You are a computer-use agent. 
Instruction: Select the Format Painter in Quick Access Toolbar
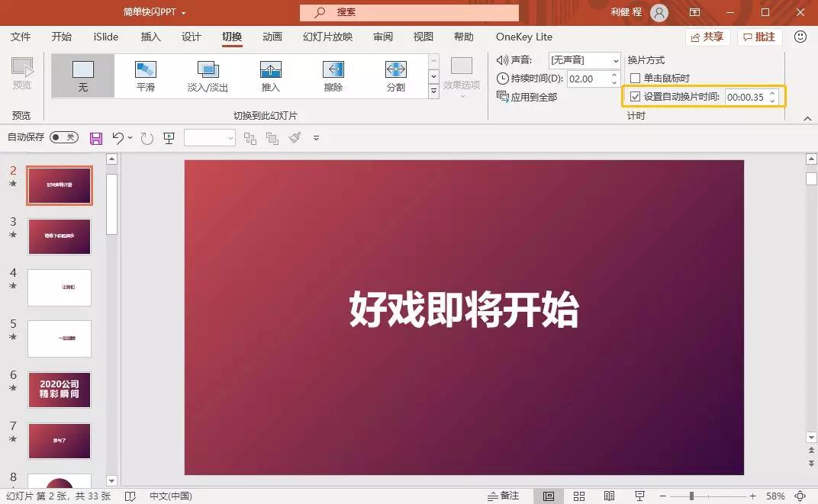(x=295, y=138)
